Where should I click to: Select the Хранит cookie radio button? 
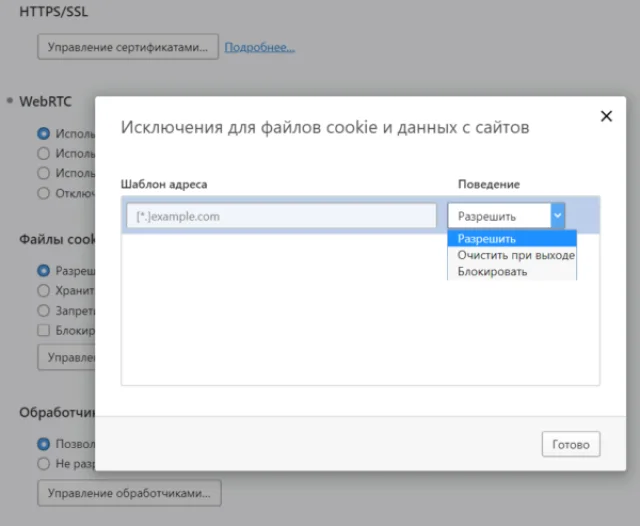tap(44, 291)
